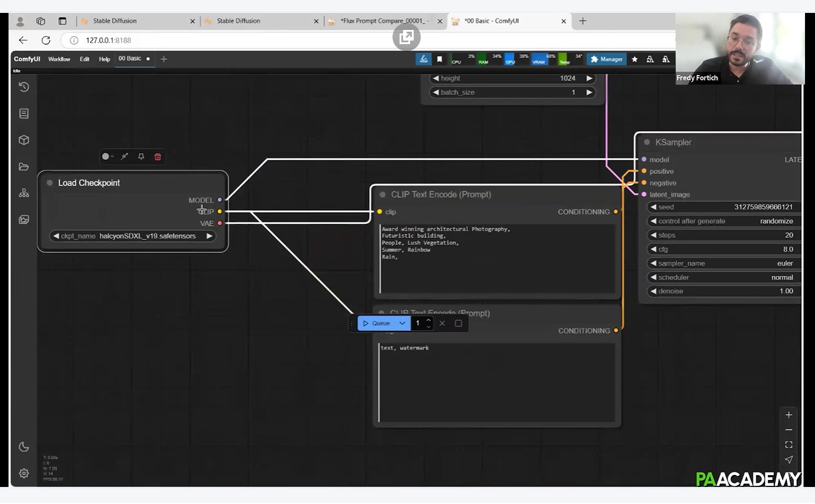Click the bypass icon in node toolbar

click(x=125, y=157)
